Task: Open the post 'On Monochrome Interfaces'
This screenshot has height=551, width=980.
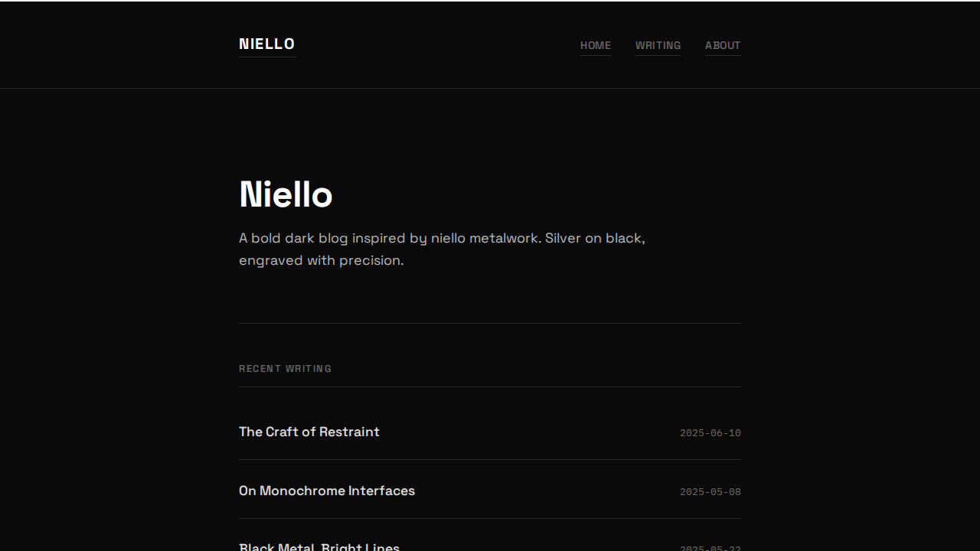Action: 327,491
